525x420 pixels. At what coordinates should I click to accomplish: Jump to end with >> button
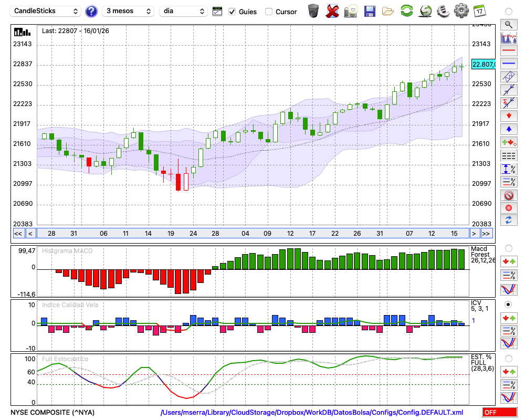pyautogui.click(x=486, y=234)
